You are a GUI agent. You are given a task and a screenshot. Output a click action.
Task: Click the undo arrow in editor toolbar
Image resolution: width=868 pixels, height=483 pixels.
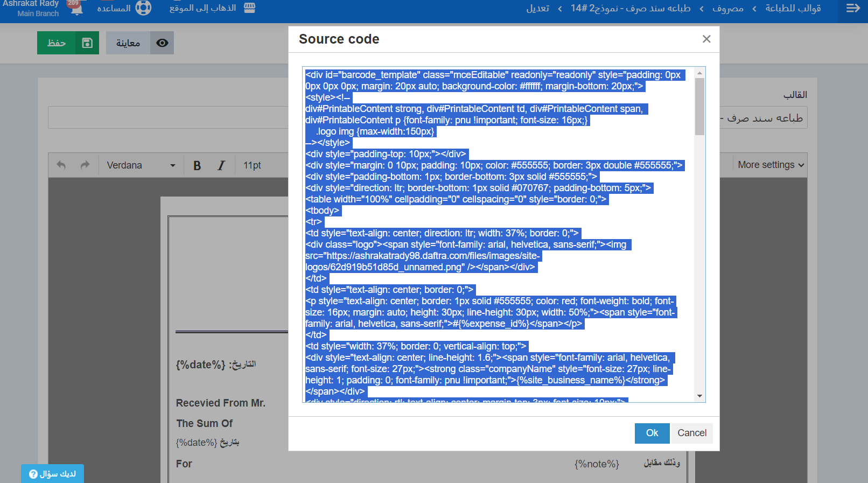point(61,165)
